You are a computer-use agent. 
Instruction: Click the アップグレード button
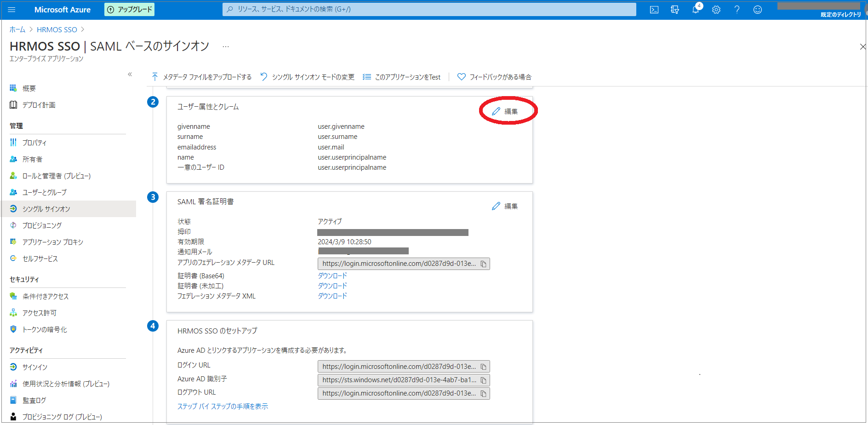pyautogui.click(x=129, y=10)
